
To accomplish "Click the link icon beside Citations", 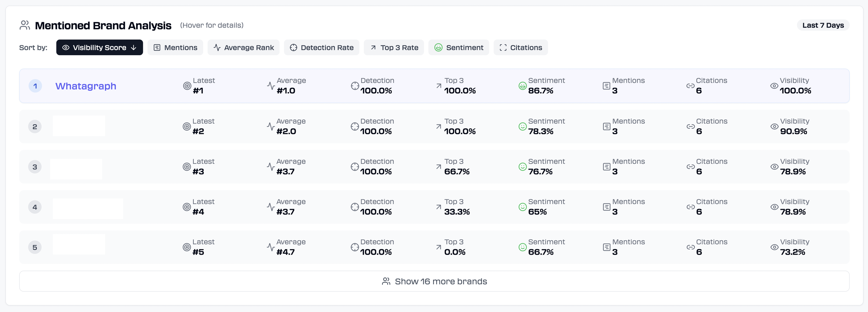I will tap(690, 86).
